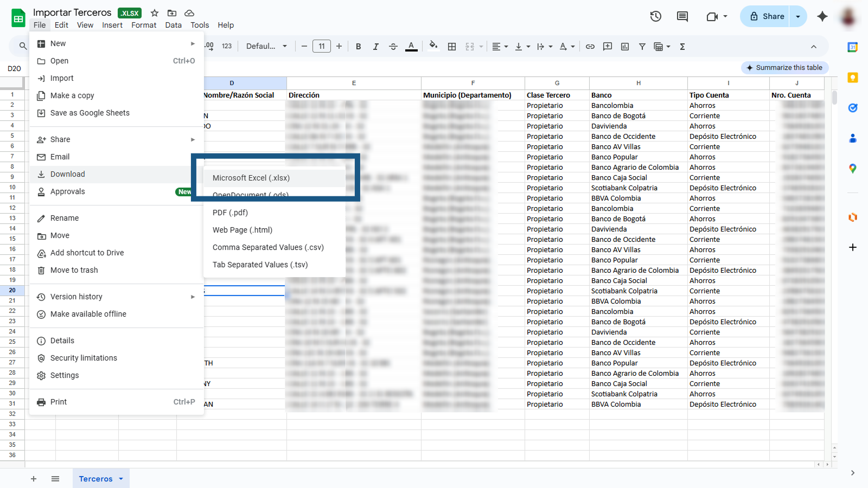The image size is (868, 488).
Task: Click the Share button
Action: [x=765, y=16]
